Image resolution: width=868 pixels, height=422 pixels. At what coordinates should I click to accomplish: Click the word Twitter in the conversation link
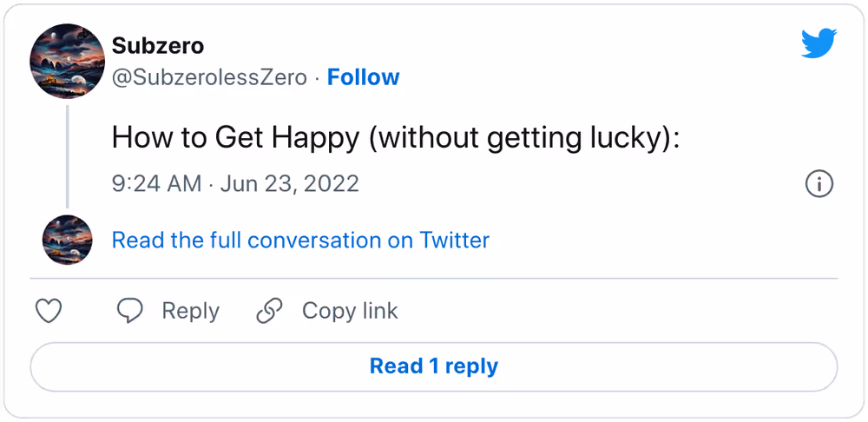(455, 241)
